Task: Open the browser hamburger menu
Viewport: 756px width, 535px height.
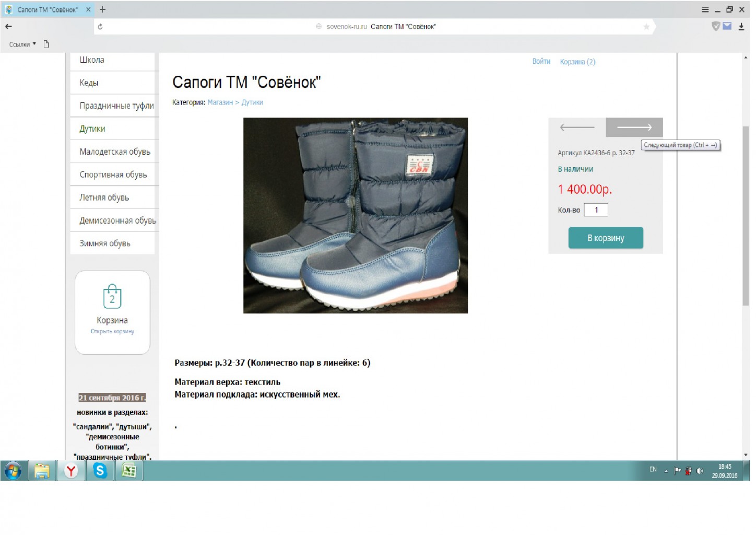Action: 705,9
